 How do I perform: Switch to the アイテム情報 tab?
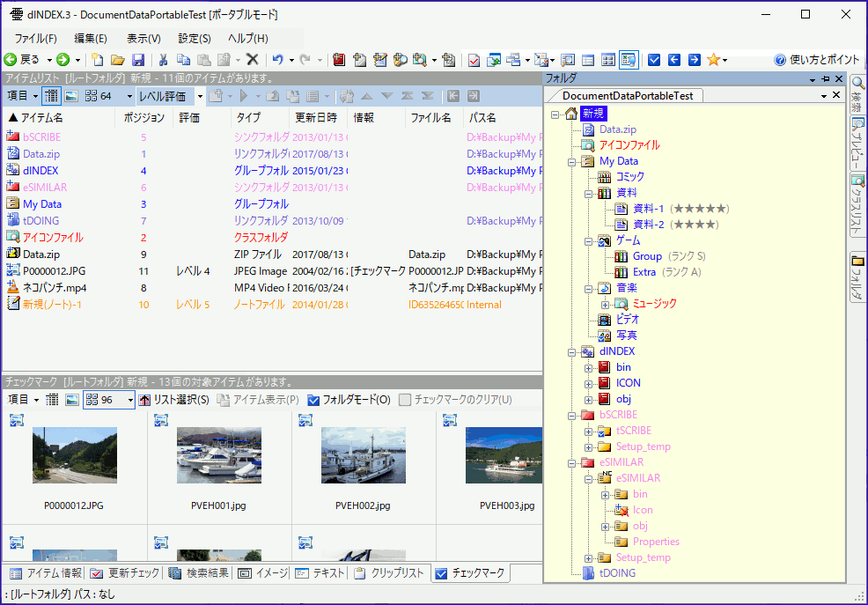point(47,573)
